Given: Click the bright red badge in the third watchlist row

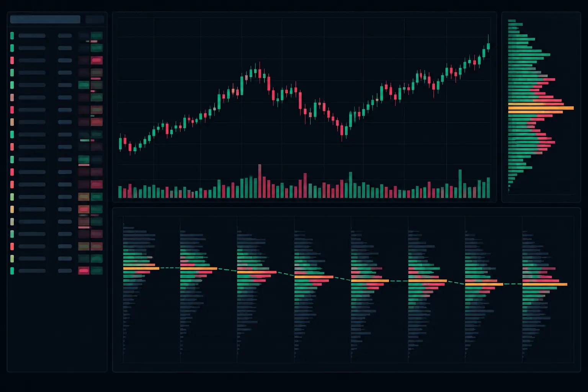Looking at the screenshot, I should coord(97,60).
